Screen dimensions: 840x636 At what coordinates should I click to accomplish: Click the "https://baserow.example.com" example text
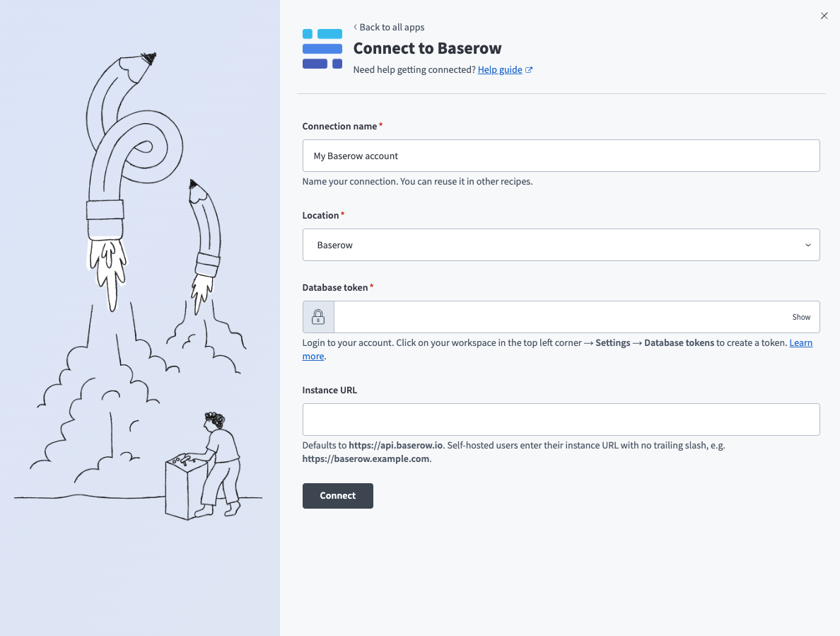[x=366, y=458]
